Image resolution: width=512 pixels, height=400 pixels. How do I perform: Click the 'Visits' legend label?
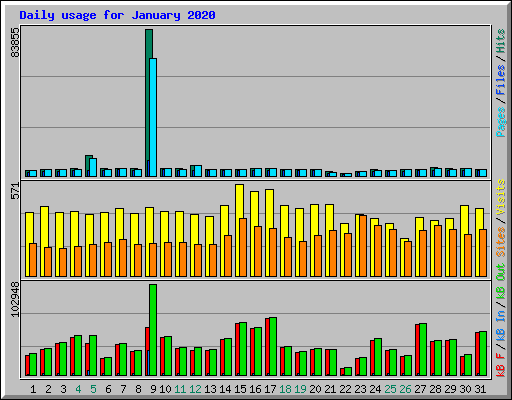pos(500,197)
